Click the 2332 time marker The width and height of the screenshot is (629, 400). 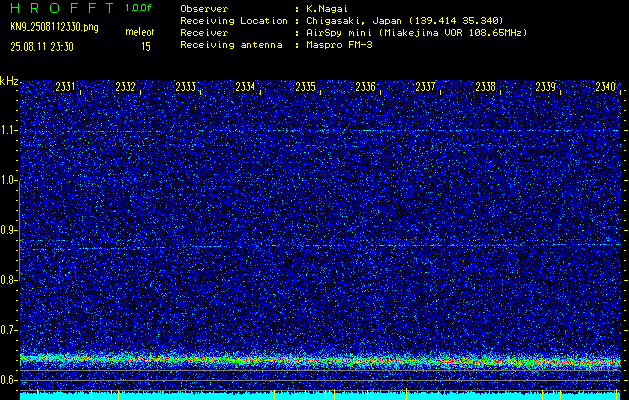pyautogui.click(x=125, y=87)
